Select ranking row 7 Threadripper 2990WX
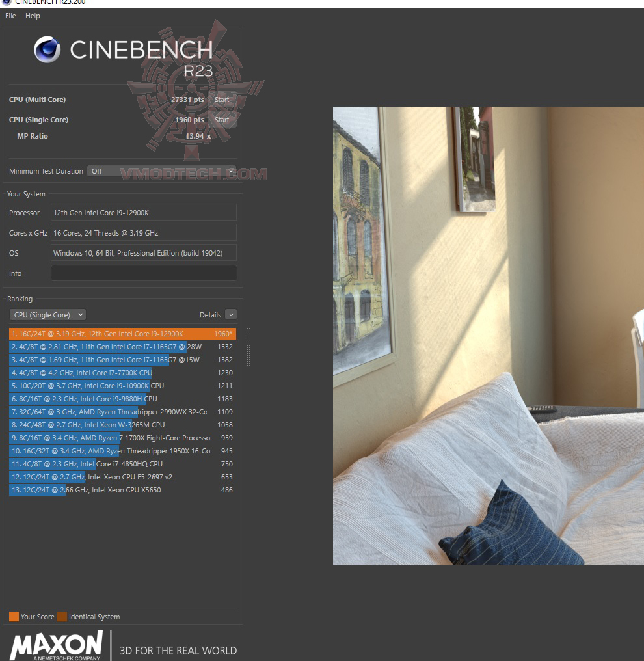This screenshot has width=644, height=661. (x=122, y=412)
